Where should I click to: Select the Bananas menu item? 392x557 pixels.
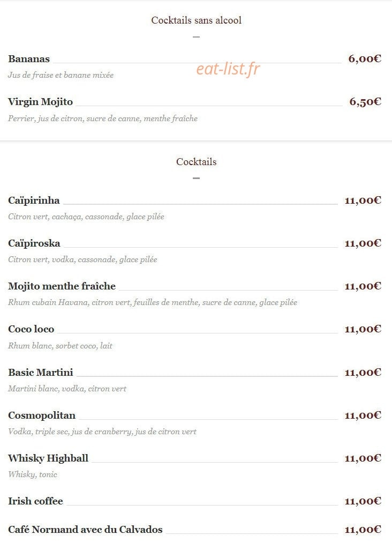coord(29,59)
